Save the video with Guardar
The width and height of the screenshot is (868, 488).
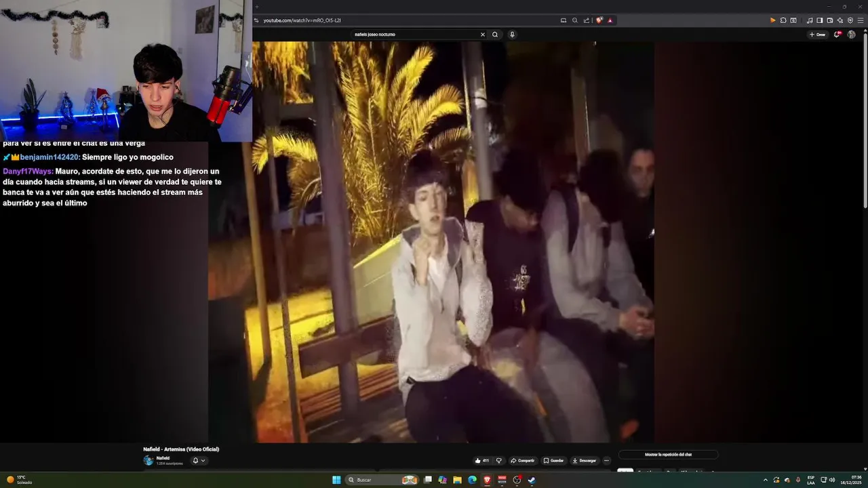pos(553,460)
